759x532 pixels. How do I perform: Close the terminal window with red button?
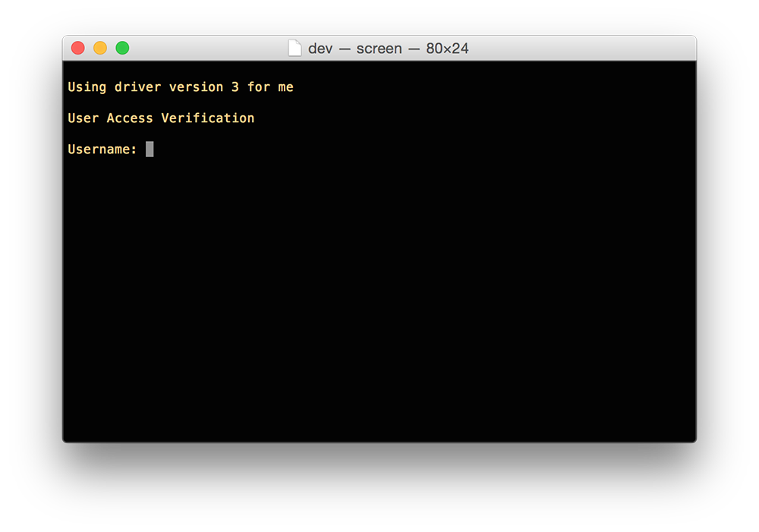click(78, 48)
